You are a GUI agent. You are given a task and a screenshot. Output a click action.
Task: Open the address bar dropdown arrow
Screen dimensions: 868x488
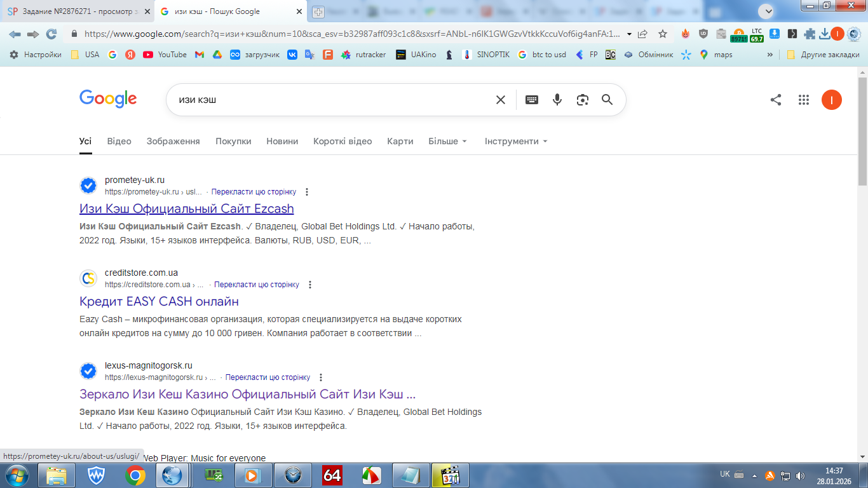629,34
